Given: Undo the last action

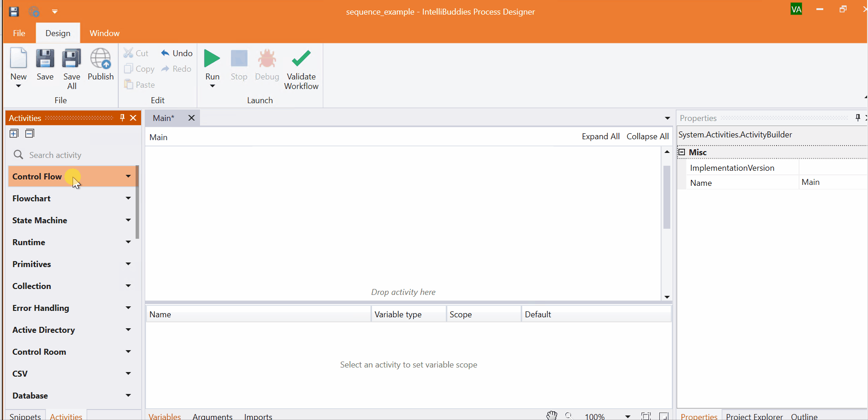Looking at the screenshot, I should [x=177, y=53].
